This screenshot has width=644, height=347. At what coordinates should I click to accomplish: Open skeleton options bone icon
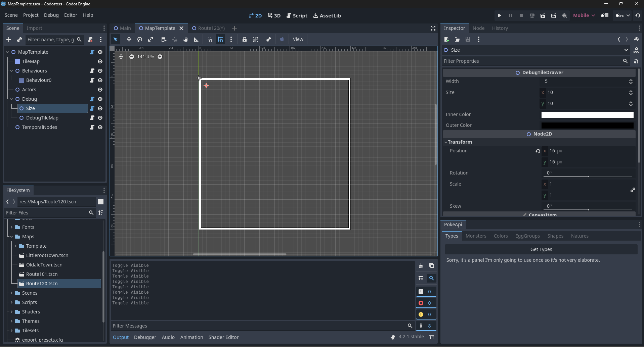point(269,39)
